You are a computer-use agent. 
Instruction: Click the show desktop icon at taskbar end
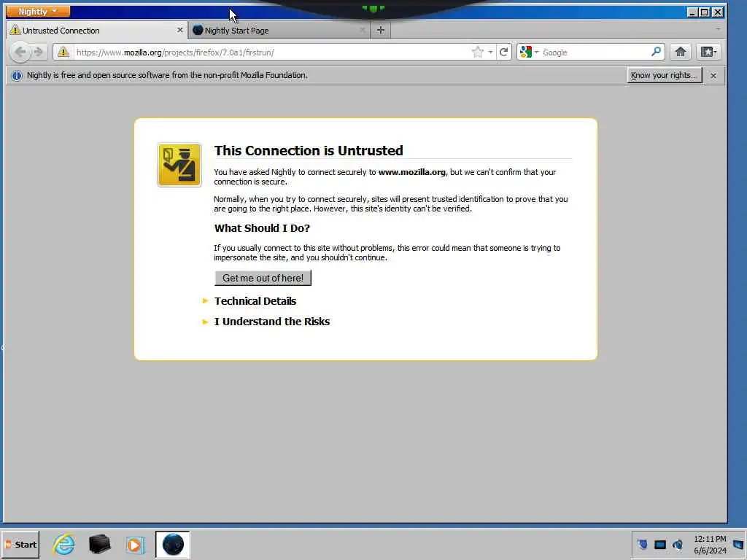[x=738, y=544]
